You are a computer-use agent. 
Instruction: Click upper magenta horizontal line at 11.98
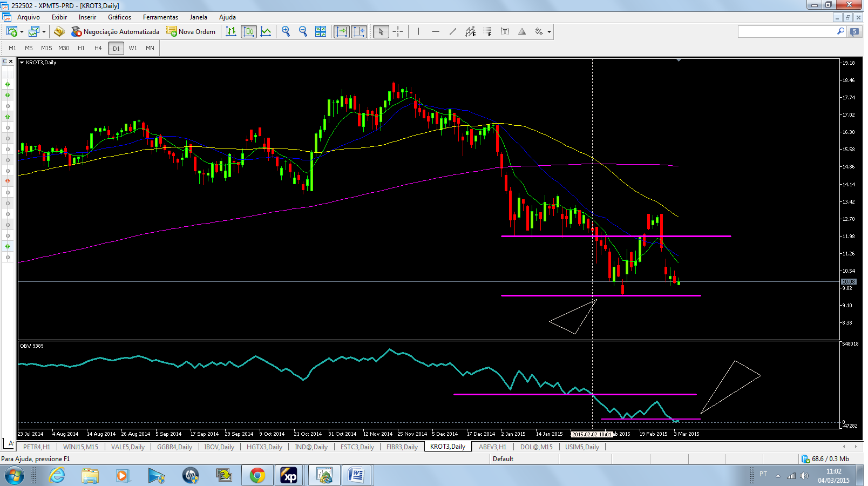616,236
